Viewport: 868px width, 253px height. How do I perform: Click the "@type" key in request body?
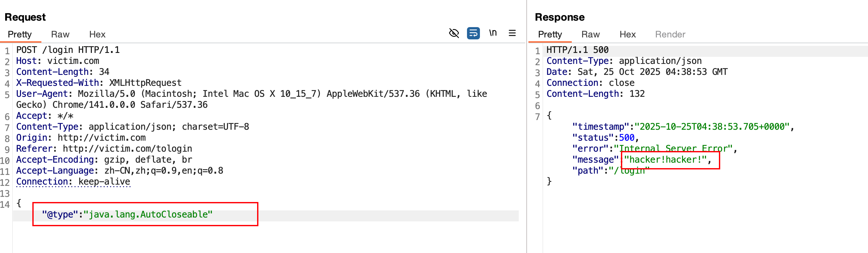click(60, 215)
